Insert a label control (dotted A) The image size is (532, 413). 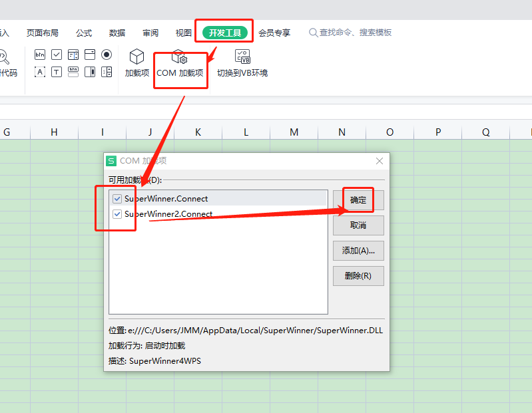[40, 71]
